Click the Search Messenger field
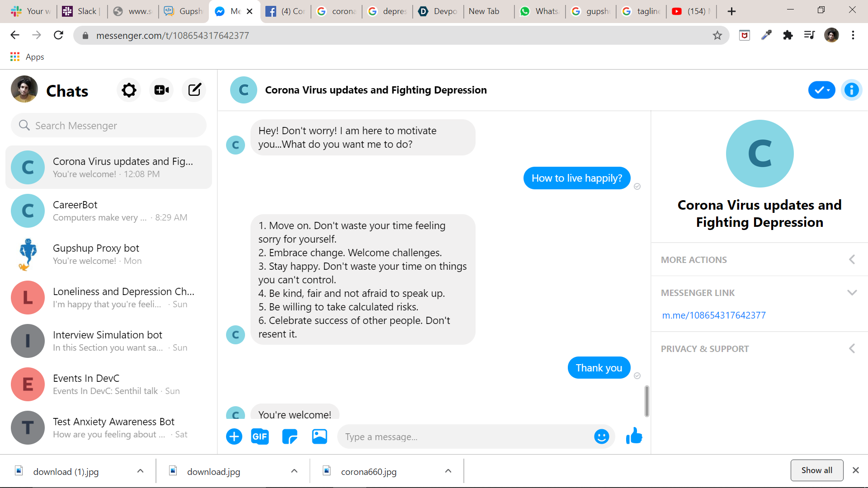This screenshot has width=868, height=488. point(108,126)
